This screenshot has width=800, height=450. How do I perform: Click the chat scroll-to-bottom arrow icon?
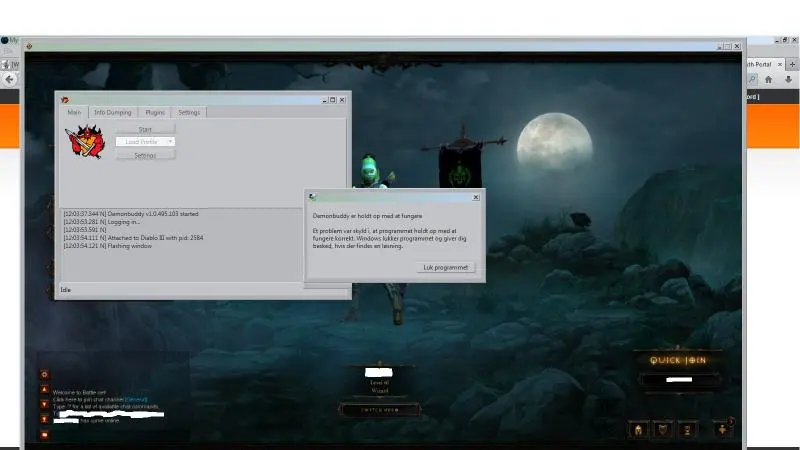[x=44, y=419]
